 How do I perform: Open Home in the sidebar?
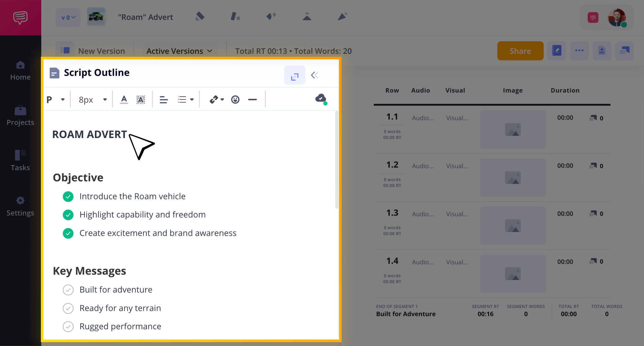pyautogui.click(x=20, y=71)
